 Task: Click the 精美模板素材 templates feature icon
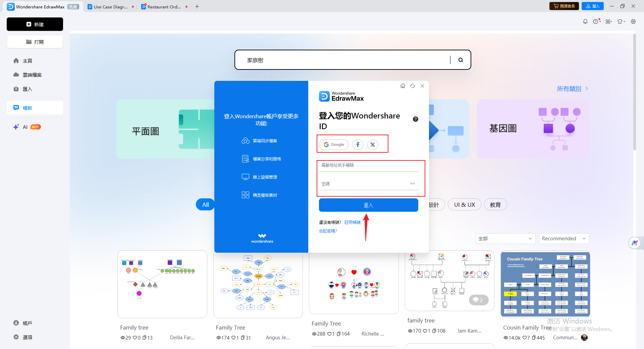click(246, 195)
